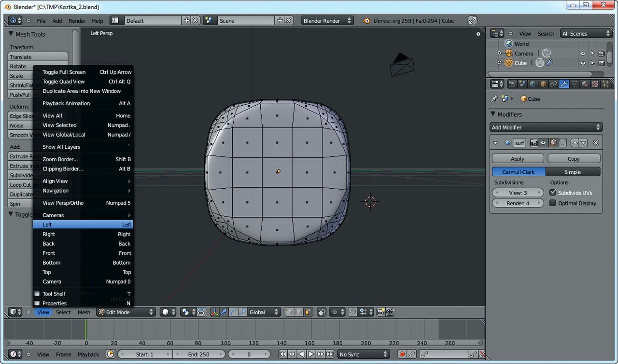Open the Edit Mode selector dropdown

126,312
